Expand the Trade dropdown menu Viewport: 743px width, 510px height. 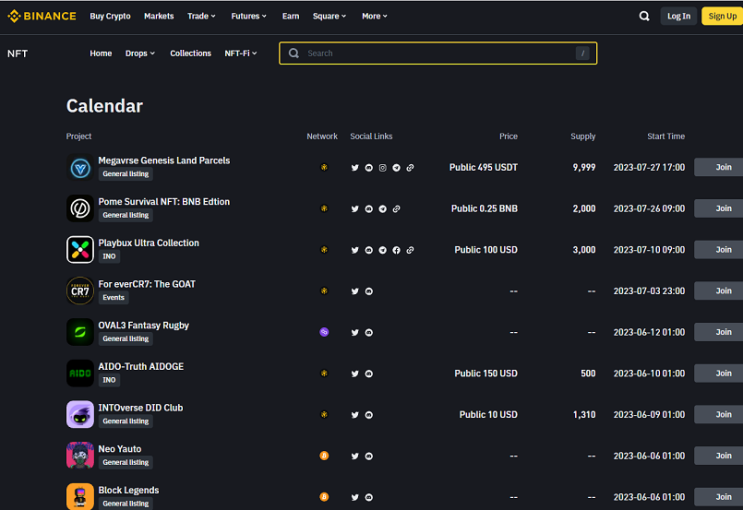(x=201, y=16)
